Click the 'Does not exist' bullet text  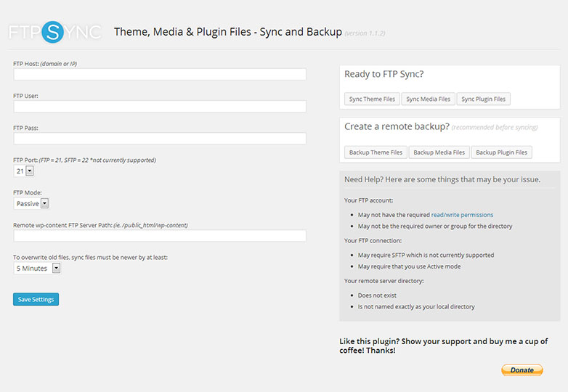(377, 295)
